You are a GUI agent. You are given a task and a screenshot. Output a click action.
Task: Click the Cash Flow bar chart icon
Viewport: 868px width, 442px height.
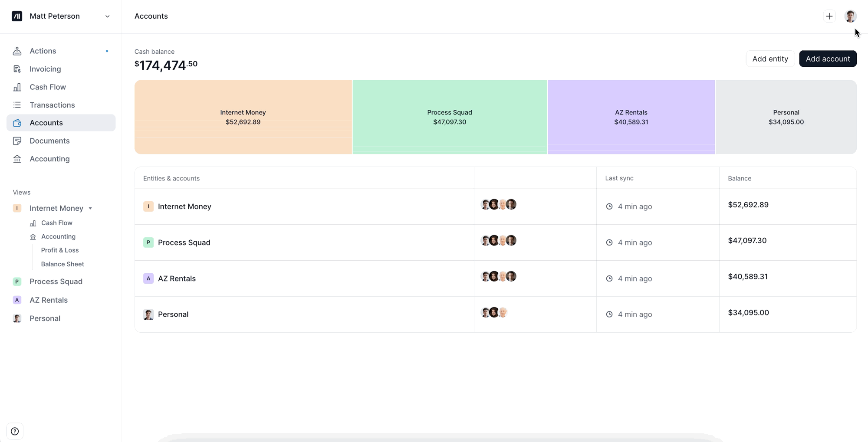[17, 87]
